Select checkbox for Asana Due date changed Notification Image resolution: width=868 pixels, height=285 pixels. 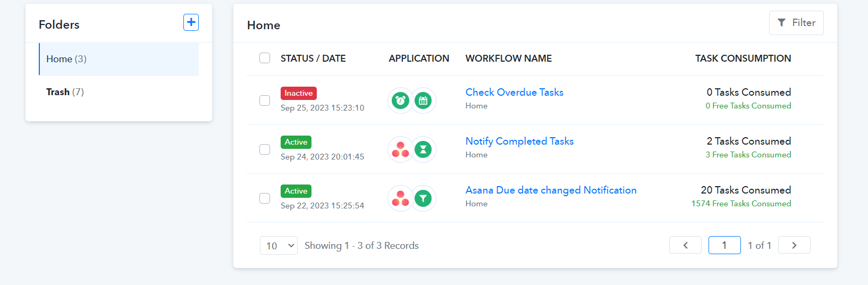point(265,198)
